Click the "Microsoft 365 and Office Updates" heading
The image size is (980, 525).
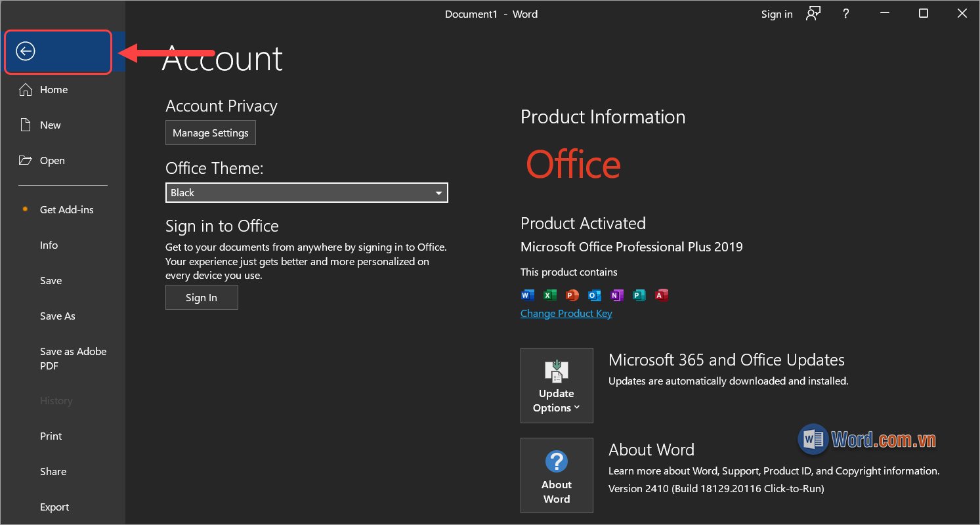coord(727,360)
